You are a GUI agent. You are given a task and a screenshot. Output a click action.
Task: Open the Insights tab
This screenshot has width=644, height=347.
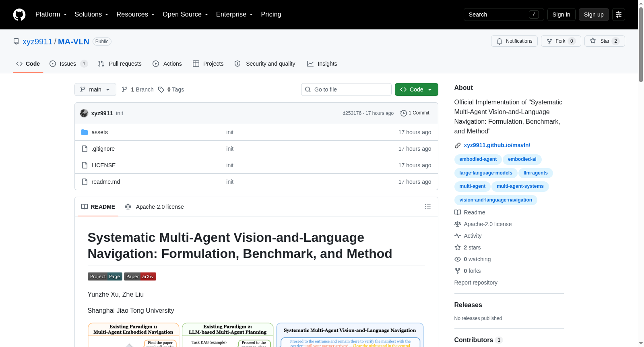pyautogui.click(x=322, y=64)
